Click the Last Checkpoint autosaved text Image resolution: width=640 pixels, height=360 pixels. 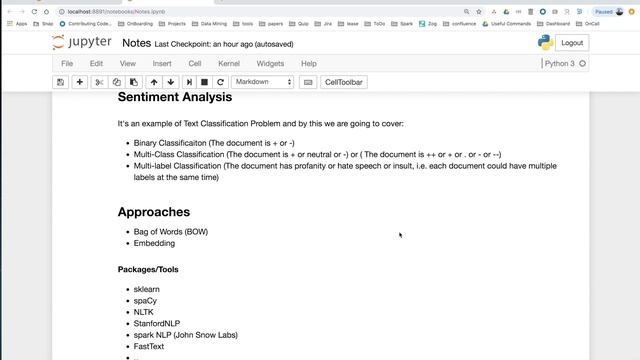coord(224,44)
